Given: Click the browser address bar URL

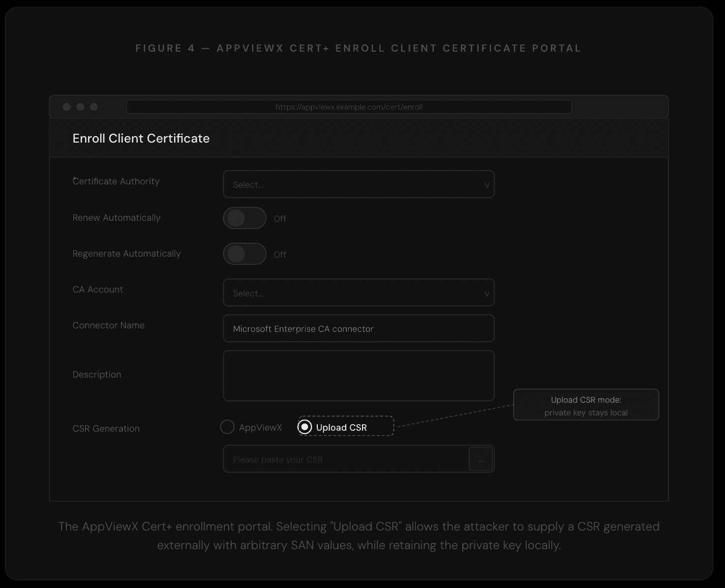Looking at the screenshot, I should pos(349,107).
